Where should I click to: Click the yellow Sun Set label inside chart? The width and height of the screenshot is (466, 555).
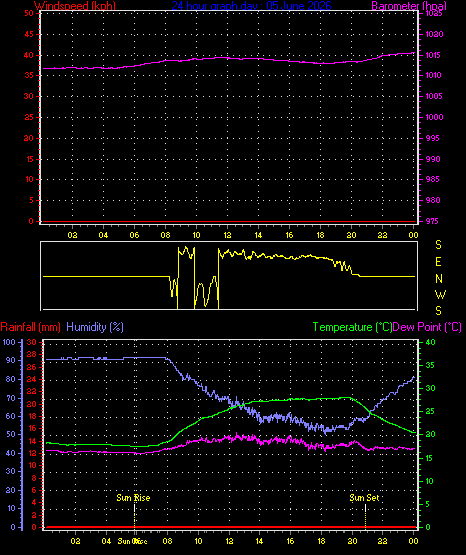pos(364,498)
